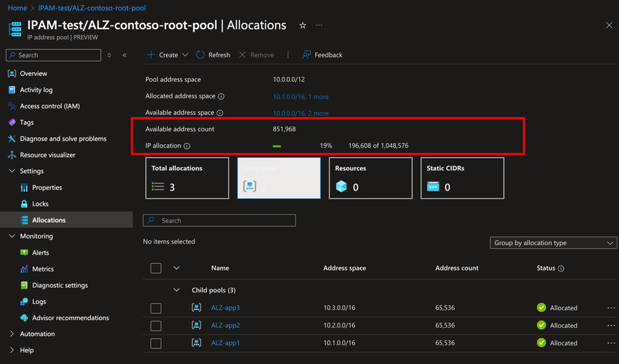
Task: Open row actions ellipsis for ALZ-app3
Action: [611, 308]
